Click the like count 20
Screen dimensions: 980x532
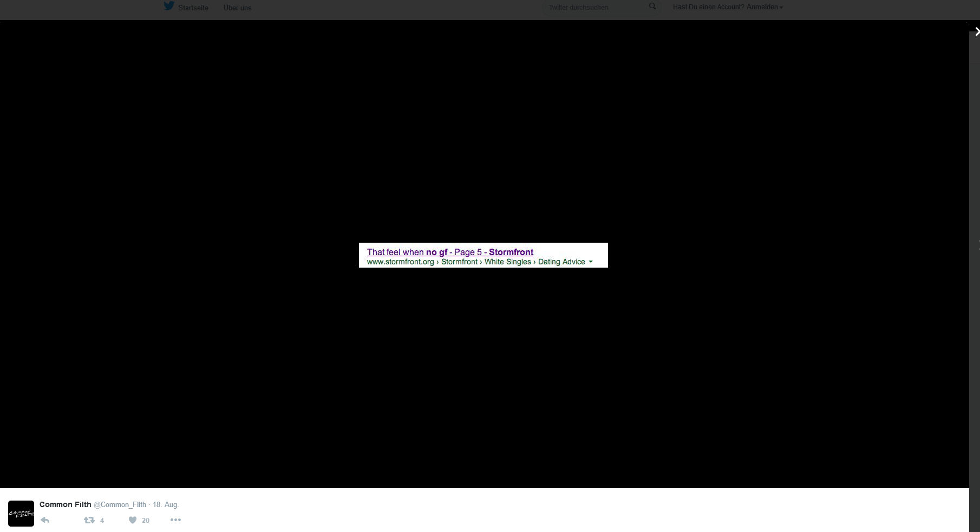145,521
